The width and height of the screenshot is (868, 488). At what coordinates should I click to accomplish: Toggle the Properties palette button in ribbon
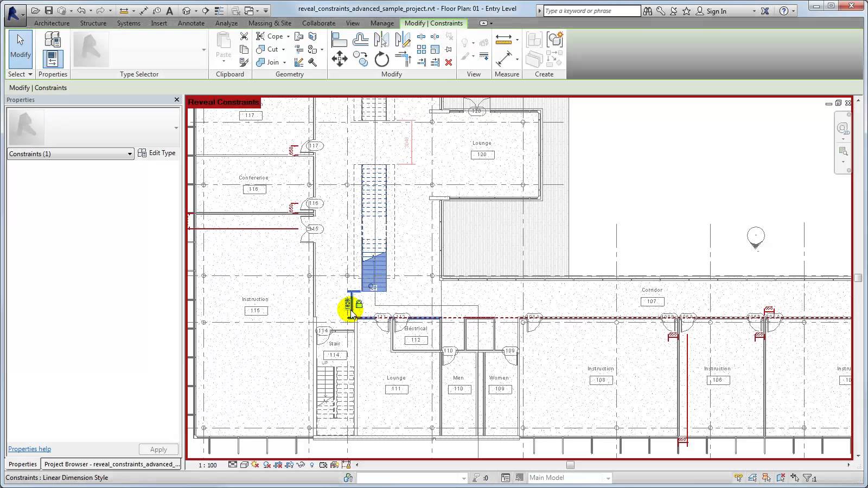(x=53, y=59)
